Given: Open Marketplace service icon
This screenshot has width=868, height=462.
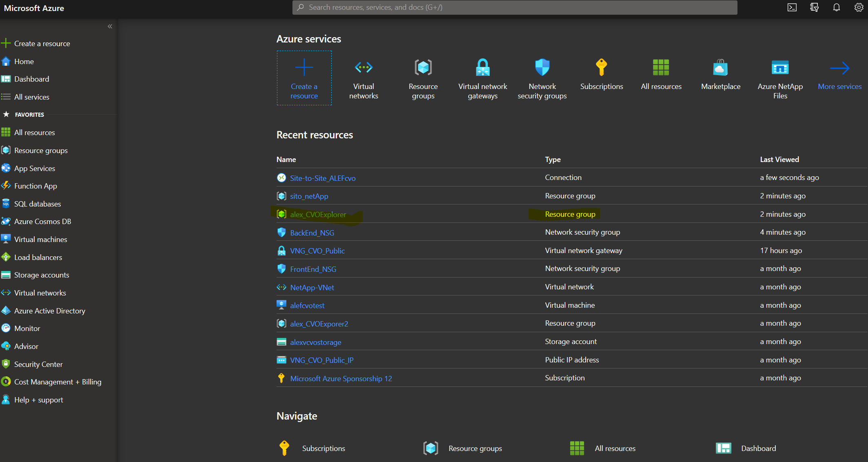Looking at the screenshot, I should [x=720, y=67].
